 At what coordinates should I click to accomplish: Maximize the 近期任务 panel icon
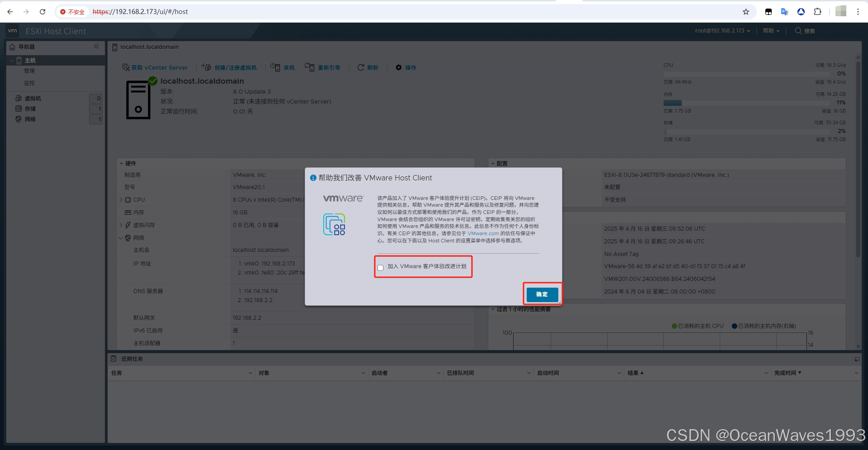pos(857,359)
